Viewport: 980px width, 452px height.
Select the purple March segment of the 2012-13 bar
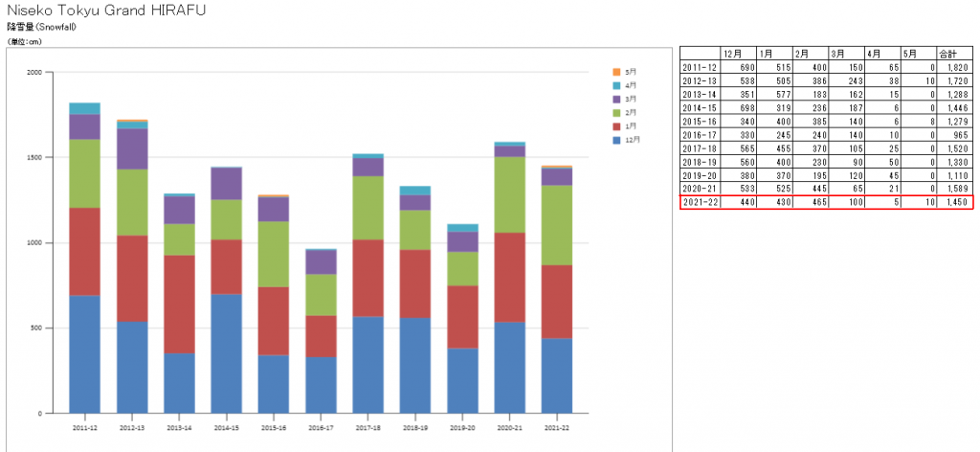coord(132,148)
